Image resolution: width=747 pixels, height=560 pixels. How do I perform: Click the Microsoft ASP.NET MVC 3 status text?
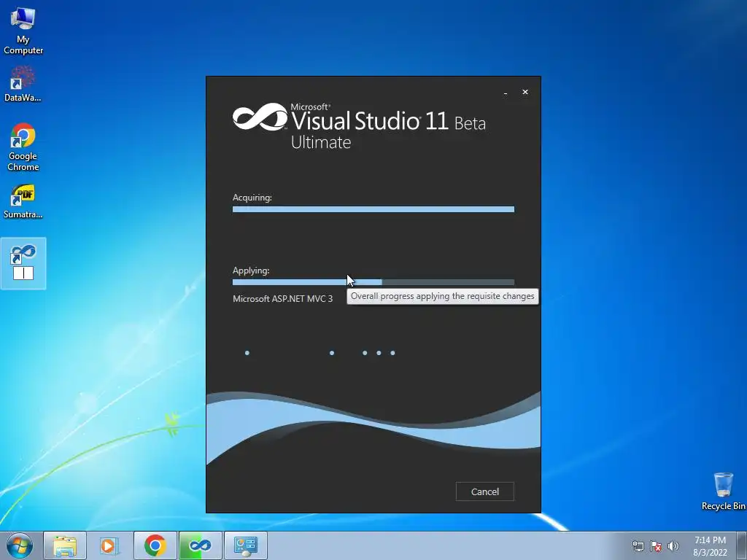coord(282,298)
